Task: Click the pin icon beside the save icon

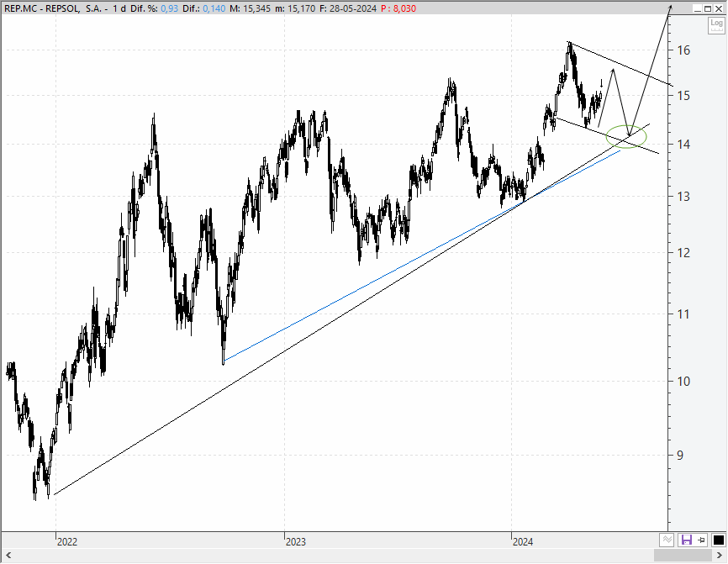Action: pyautogui.click(x=702, y=540)
